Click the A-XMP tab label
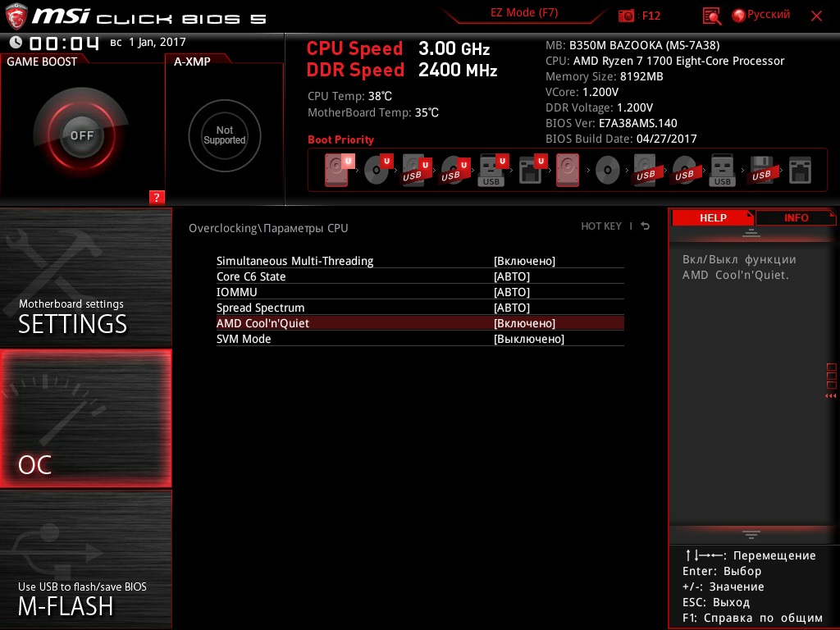This screenshot has width=840, height=630. tap(192, 62)
